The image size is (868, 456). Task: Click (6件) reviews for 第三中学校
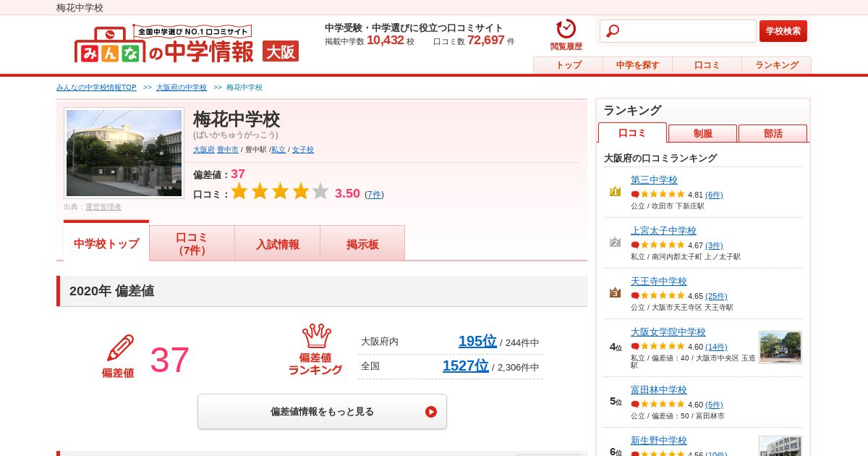click(x=714, y=195)
